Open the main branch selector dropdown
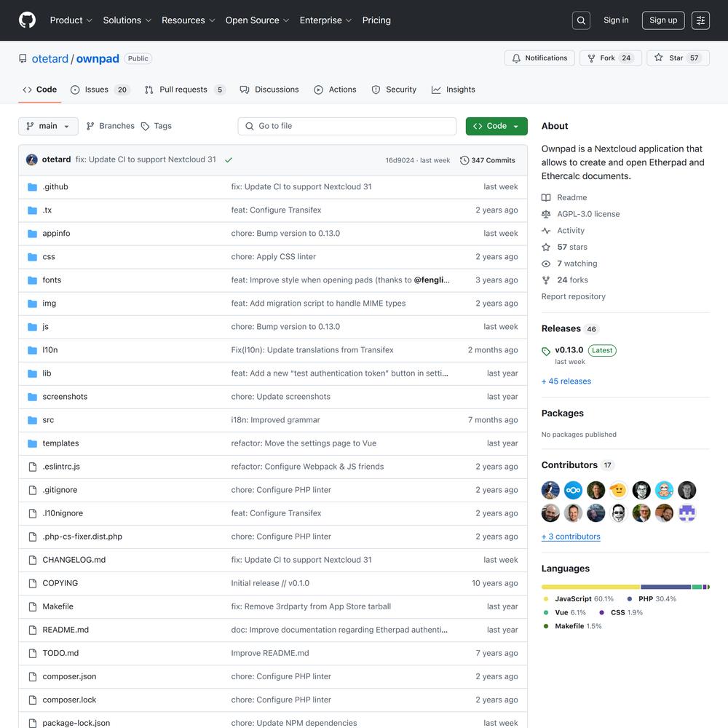This screenshot has width=728, height=728. (48, 126)
